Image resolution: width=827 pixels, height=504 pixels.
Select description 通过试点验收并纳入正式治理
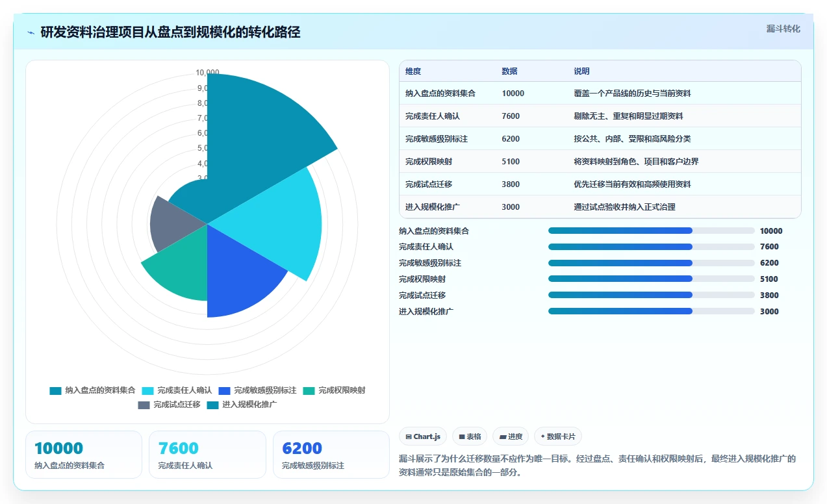pyautogui.click(x=624, y=207)
